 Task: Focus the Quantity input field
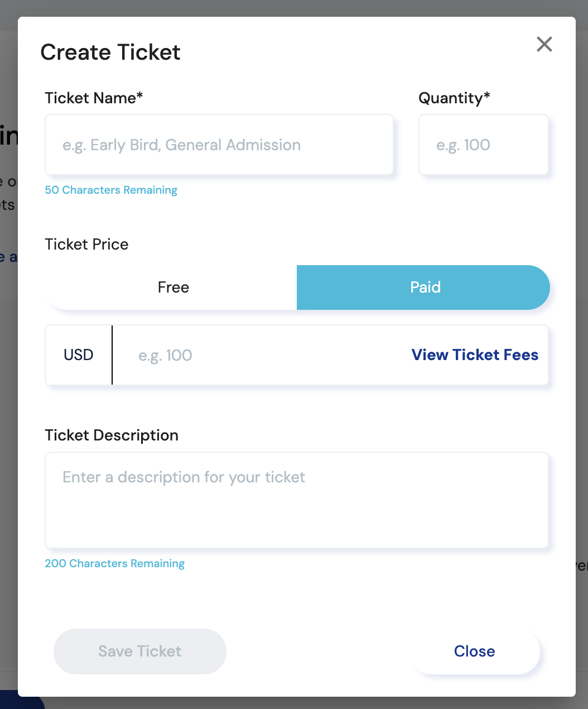483,145
